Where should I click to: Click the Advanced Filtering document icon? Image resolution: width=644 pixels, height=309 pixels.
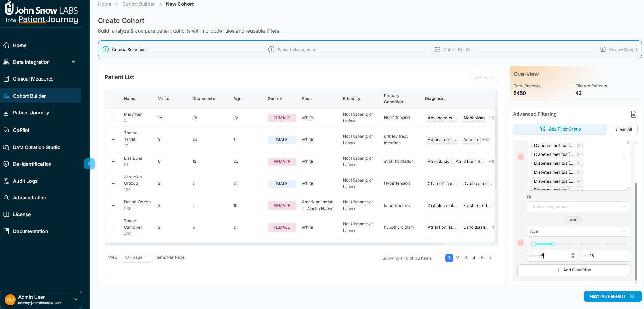tap(633, 114)
